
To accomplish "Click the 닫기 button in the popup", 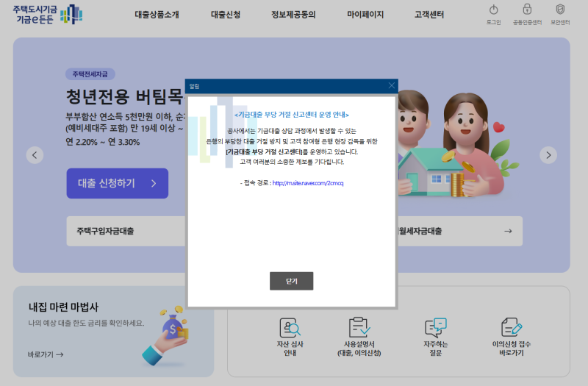I will [291, 281].
